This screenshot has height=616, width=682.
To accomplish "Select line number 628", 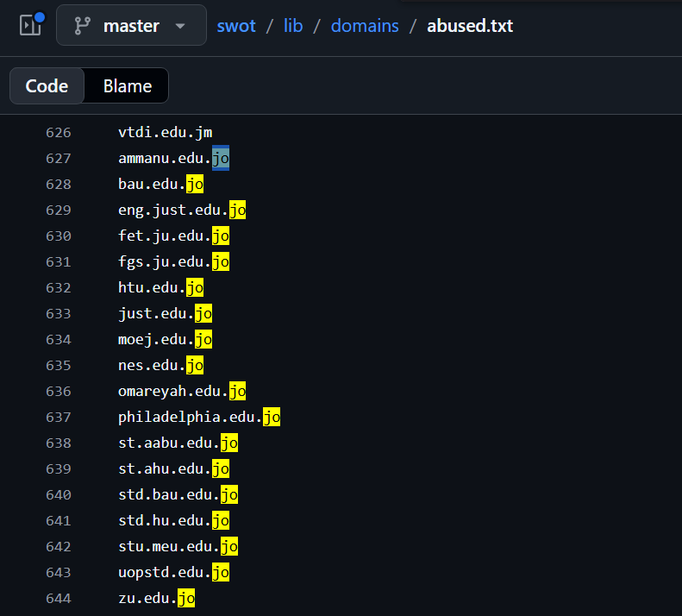I will (59, 184).
